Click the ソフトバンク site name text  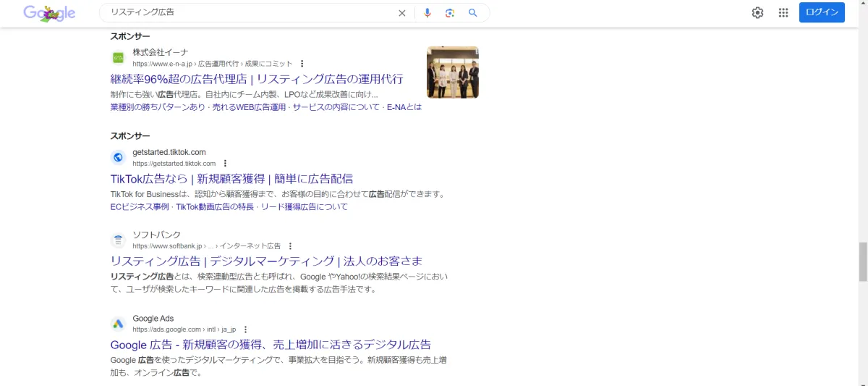[157, 235]
